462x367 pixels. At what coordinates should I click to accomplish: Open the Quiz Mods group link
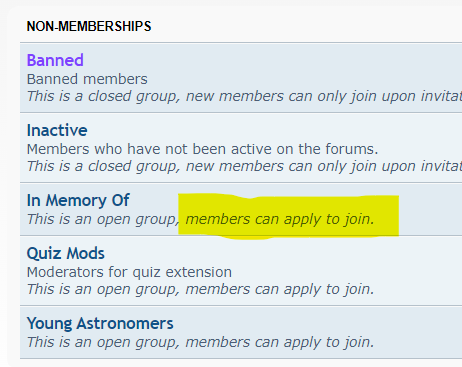(66, 254)
